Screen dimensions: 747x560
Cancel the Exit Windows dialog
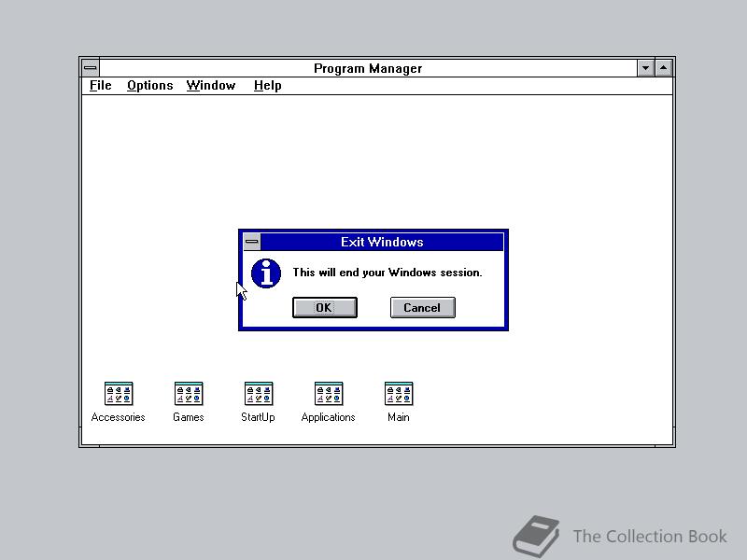coord(423,308)
